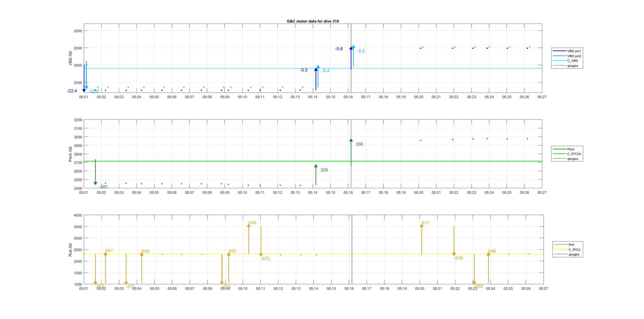Click the '05:01' x-tick on VBD plot
644x319 pixels.
pos(83,97)
